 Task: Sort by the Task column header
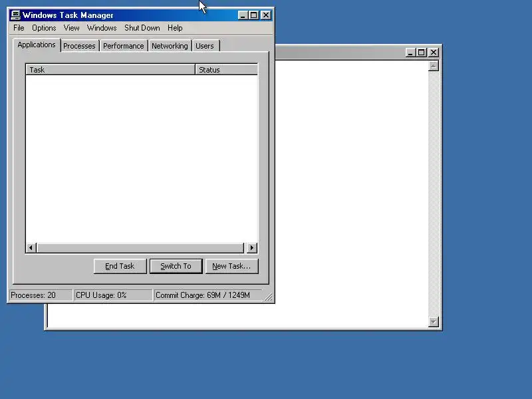pos(110,70)
